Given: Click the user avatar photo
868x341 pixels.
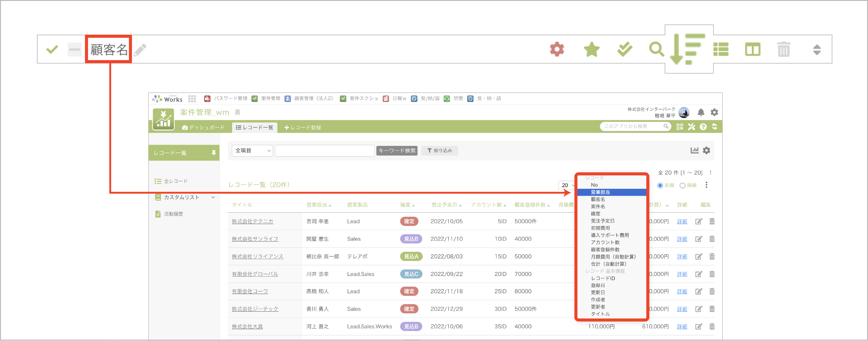Looking at the screenshot, I should pos(683,112).
